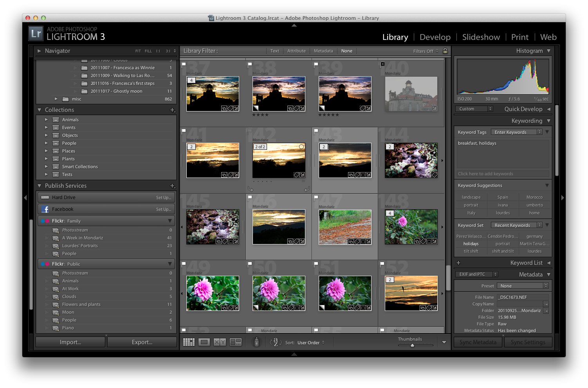Click the Import... button
This screenshot has height=388, width=588.
70,342
